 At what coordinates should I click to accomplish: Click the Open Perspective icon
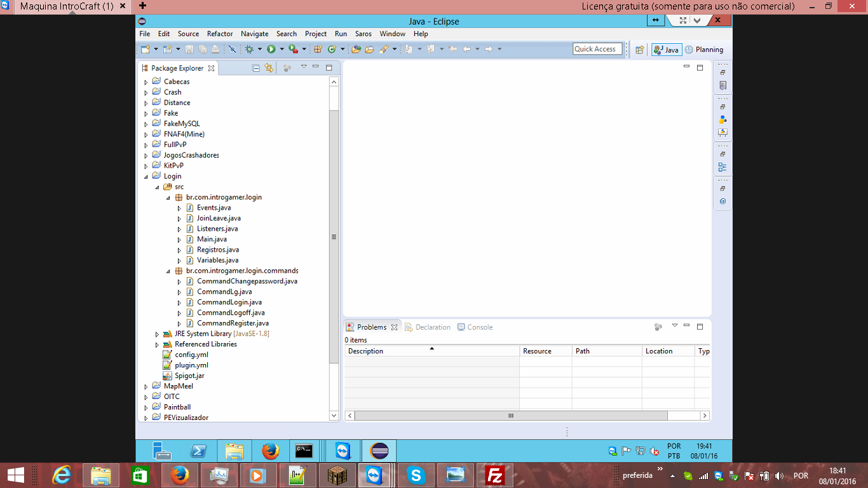(x=639, y=50)
